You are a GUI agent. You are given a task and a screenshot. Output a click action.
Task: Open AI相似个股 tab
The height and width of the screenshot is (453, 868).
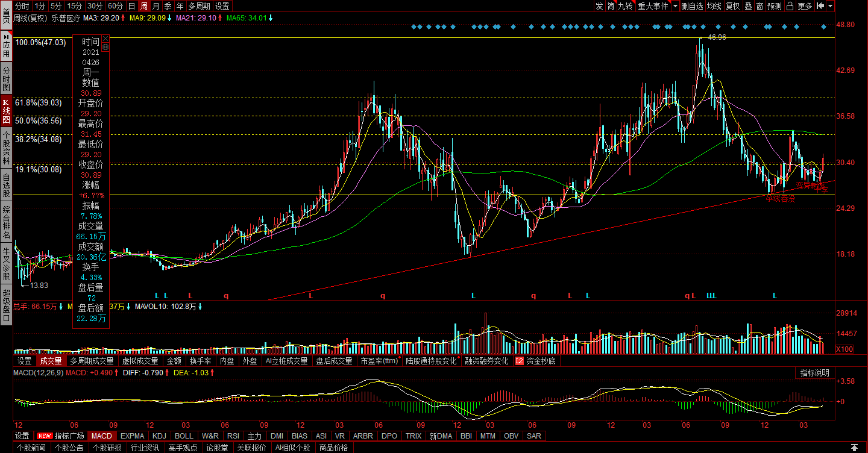click(293, 448)
